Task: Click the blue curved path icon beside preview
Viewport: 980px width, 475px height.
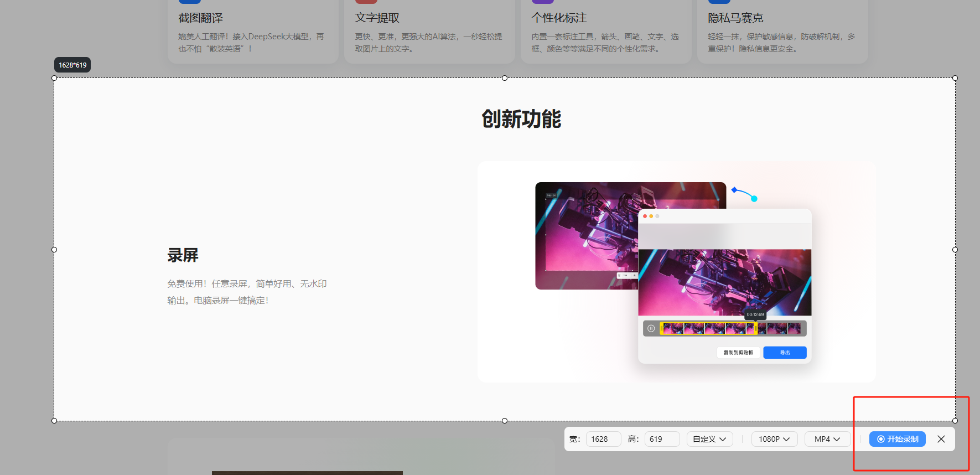Action: point(744,194)
